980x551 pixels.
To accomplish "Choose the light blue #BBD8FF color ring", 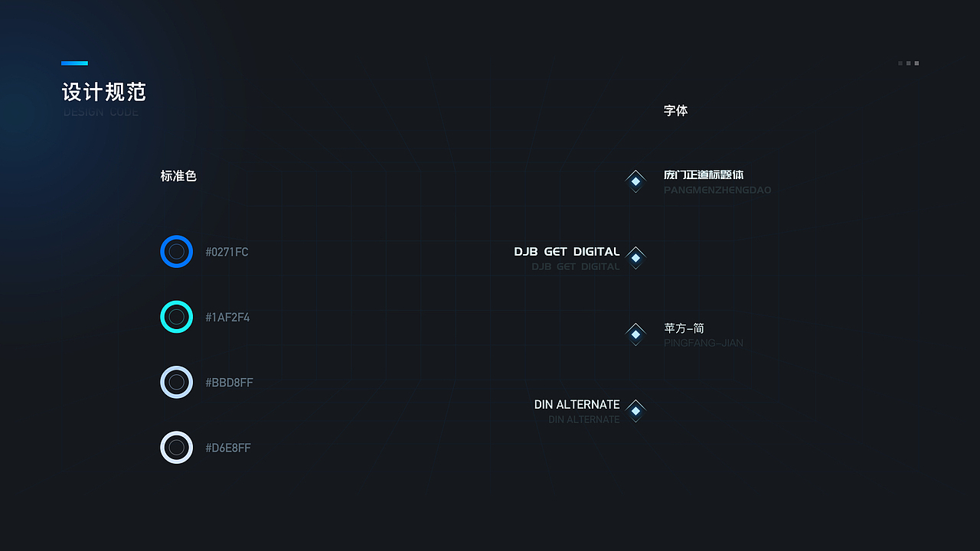I will (x=176, y=382).
